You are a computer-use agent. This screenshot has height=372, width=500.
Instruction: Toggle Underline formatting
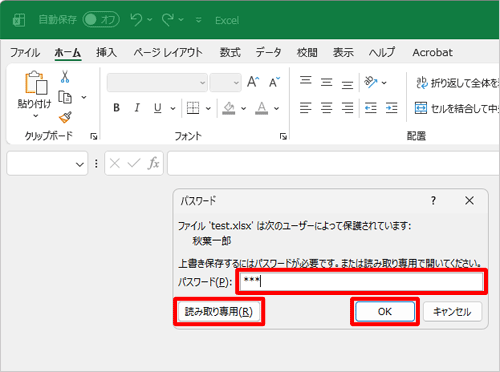[158, 108]
